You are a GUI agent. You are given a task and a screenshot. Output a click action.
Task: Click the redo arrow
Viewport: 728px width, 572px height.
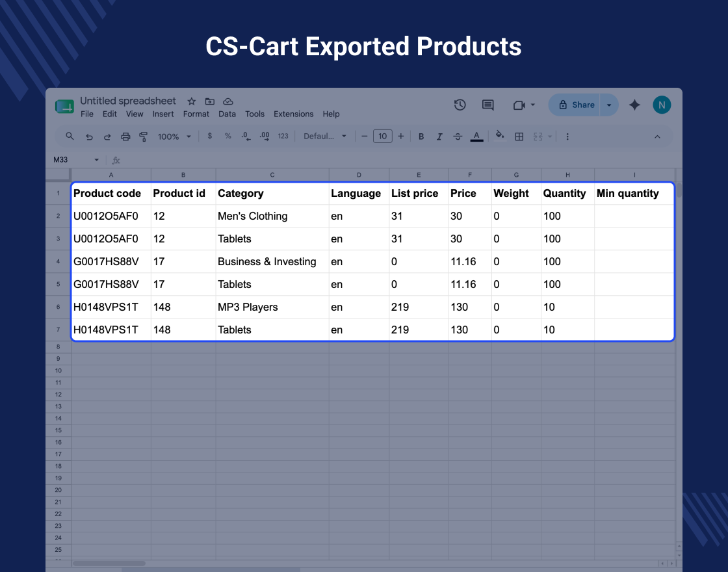pyautogui.click(x=107, y=137)
